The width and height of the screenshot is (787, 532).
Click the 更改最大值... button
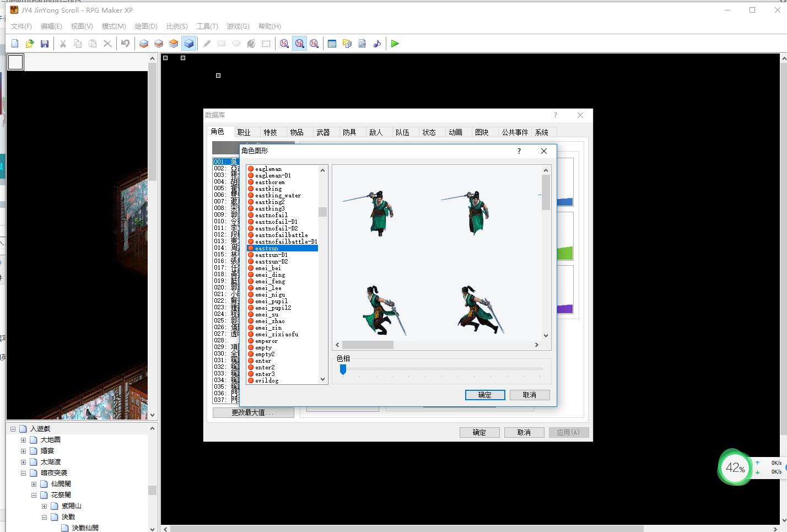pos(253,412)
